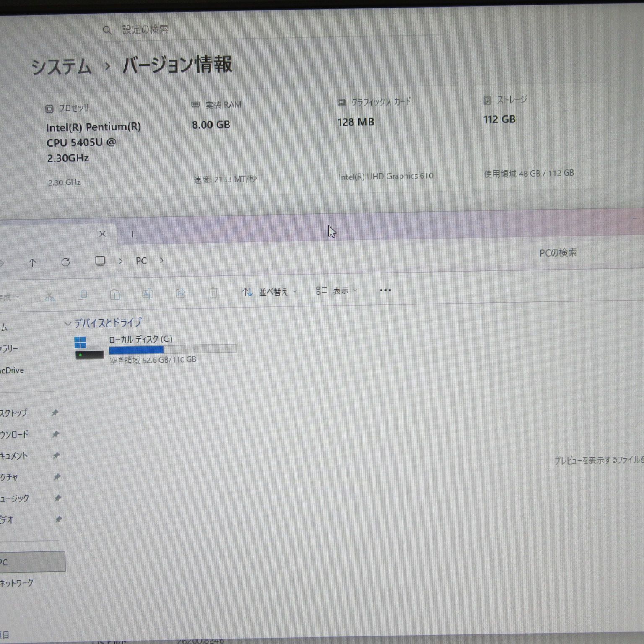Open the 並べ替え sort dropdown
This screenshot has width=644, height=644.
[270, 292]
